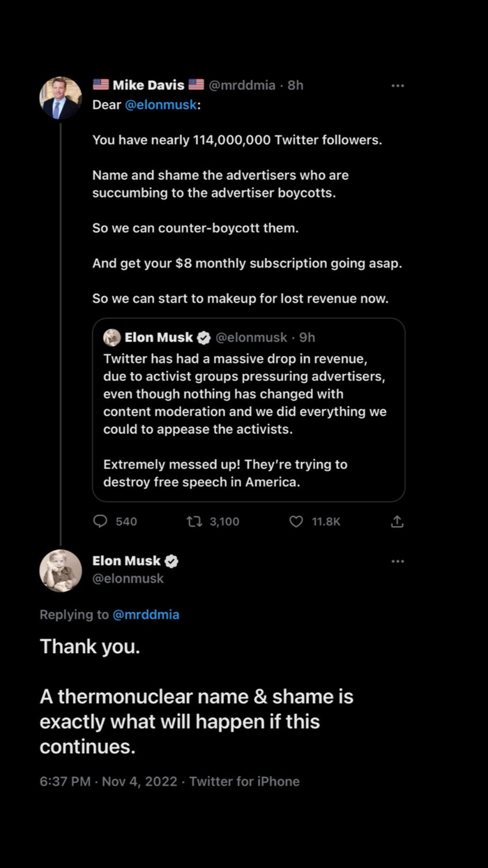Open more options on Mike Davis tweet
The width and height of the screenshot is (488, 868).
coord(397,86)
